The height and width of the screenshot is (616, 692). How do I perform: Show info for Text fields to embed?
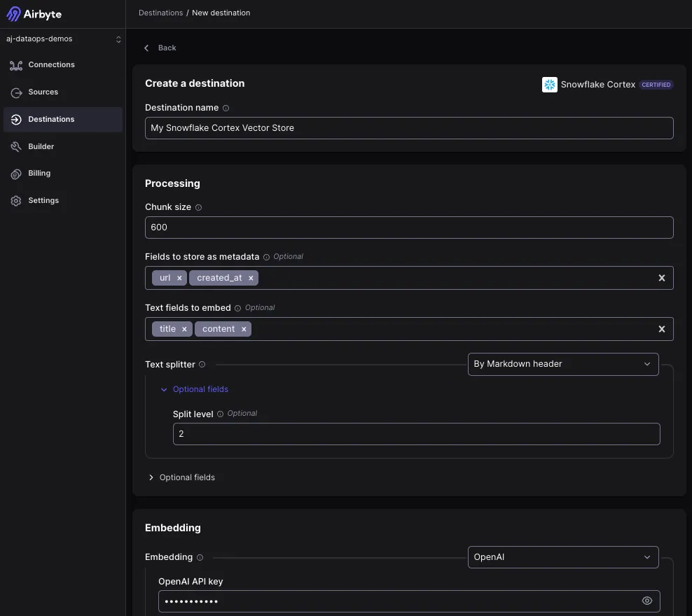coord(238,308)
